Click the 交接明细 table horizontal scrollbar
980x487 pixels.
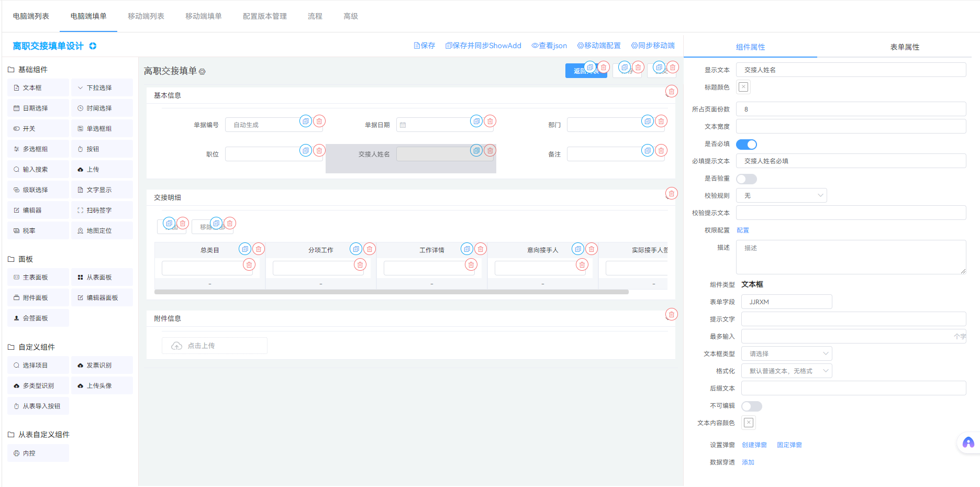(x=392, y=292)
